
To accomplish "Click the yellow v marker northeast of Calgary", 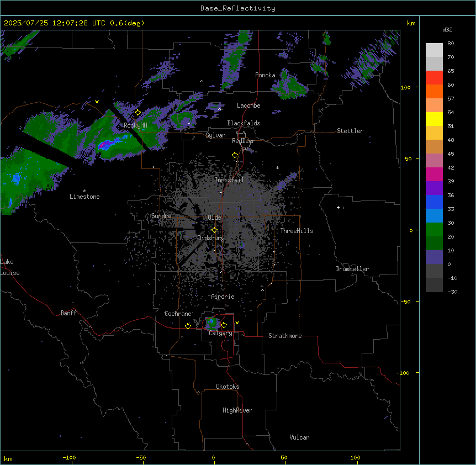I will 237,323.
